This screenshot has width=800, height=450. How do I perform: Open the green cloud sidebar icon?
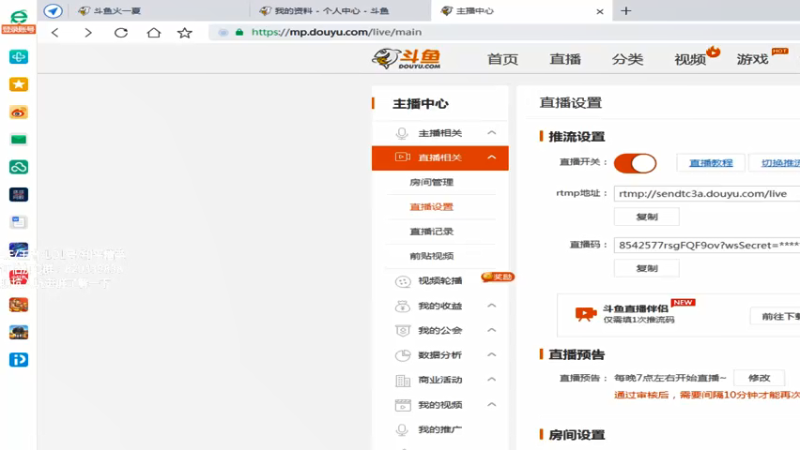pos(18,167)
